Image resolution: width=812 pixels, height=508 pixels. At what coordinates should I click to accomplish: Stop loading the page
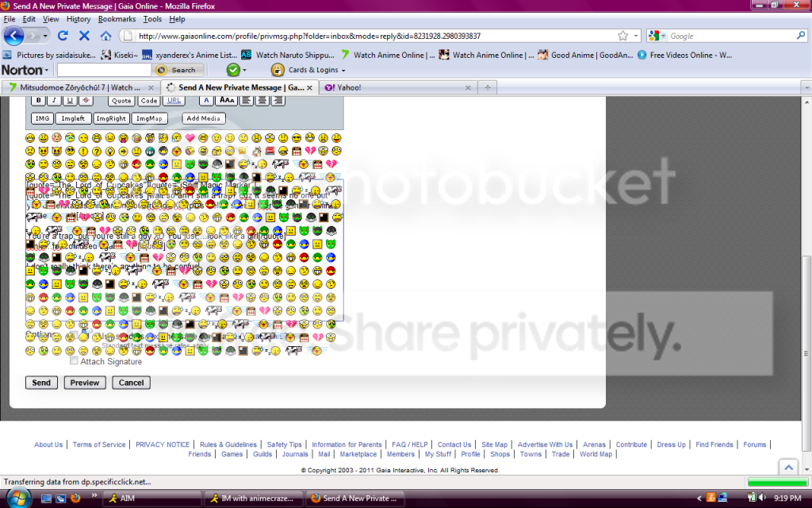coord(84,36)
